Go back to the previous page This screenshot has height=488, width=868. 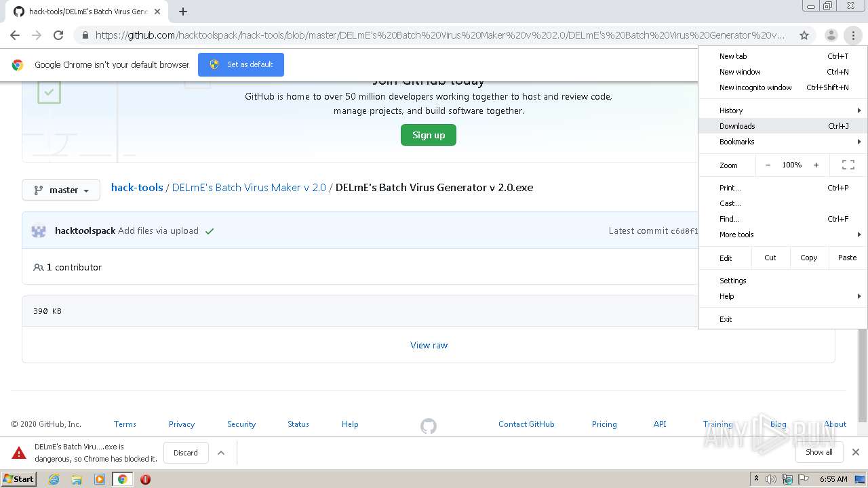(15, 35)
